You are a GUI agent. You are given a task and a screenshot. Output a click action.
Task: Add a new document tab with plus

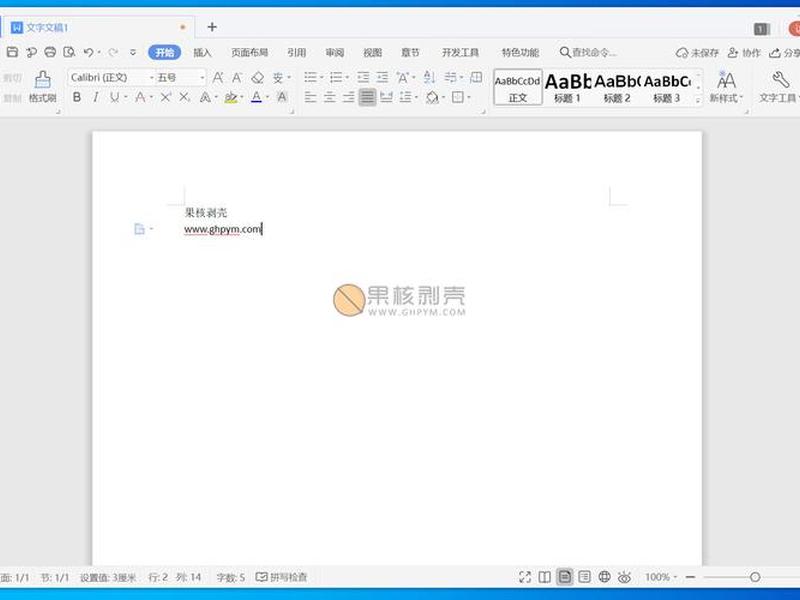[x=212, y=27]
